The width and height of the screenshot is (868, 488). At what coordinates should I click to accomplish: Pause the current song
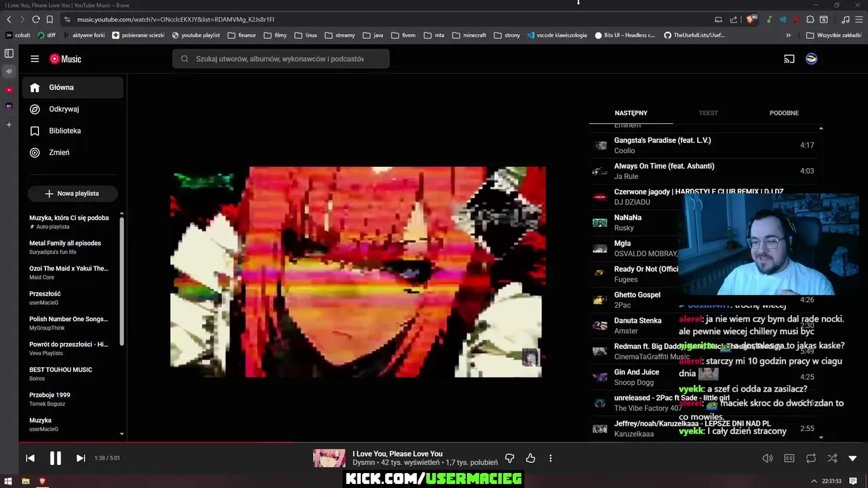[x=56, y=458]
